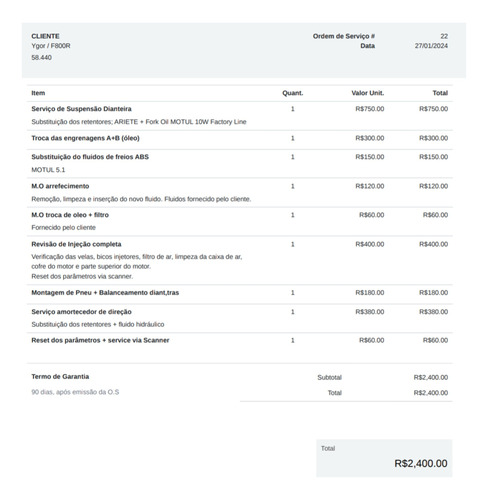
Task: Click the date 27/01/2024
Action: tap(431, 46)
